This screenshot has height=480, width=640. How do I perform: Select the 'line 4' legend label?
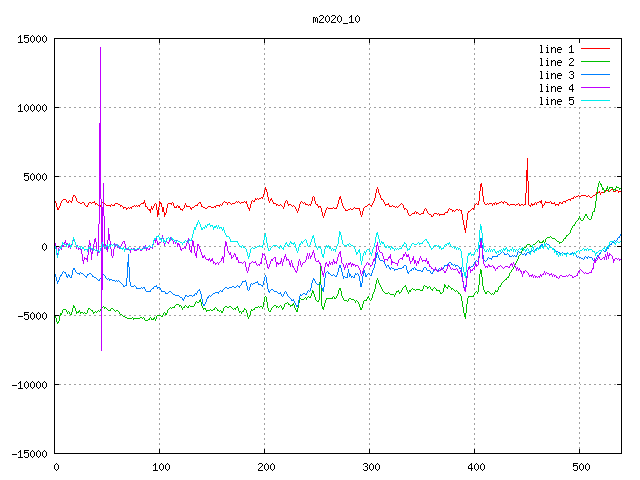557,88
